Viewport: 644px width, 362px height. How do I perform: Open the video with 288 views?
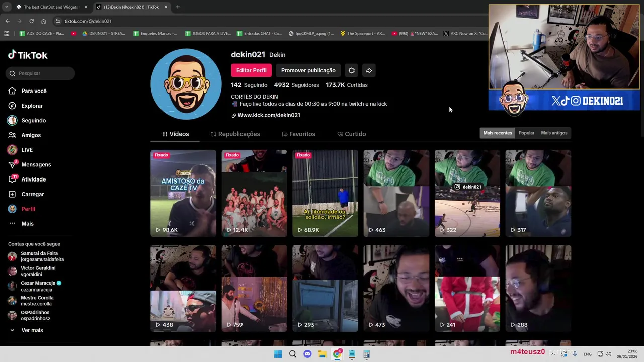pyautogui.click(x=538, y=289)
